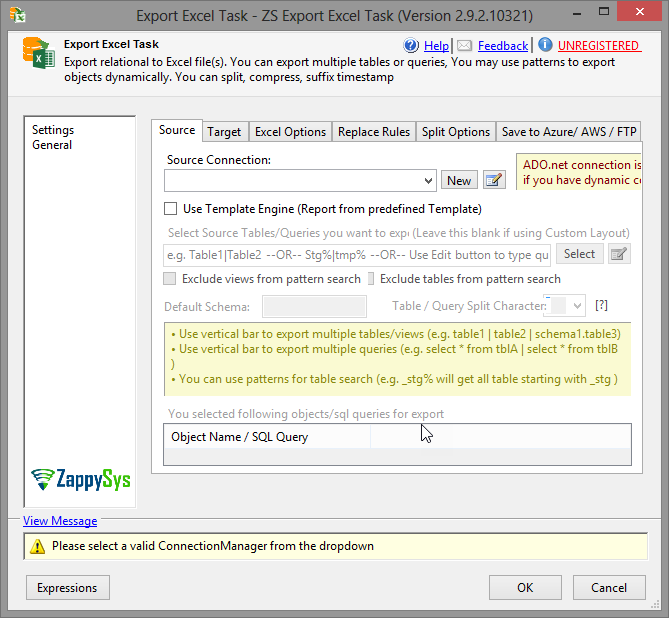This screenshot has width=669, height=618.
Task: Click edit connection icon next to New
Action: pos(494,180)
